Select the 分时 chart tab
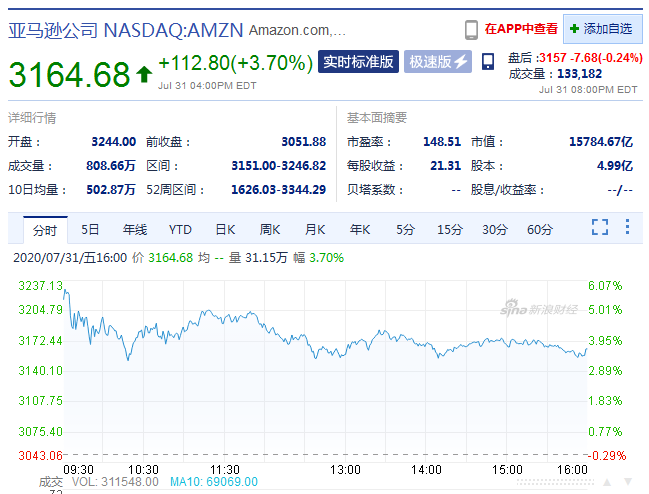This screenshot has height=494, width=649. (x=45, y=230)
